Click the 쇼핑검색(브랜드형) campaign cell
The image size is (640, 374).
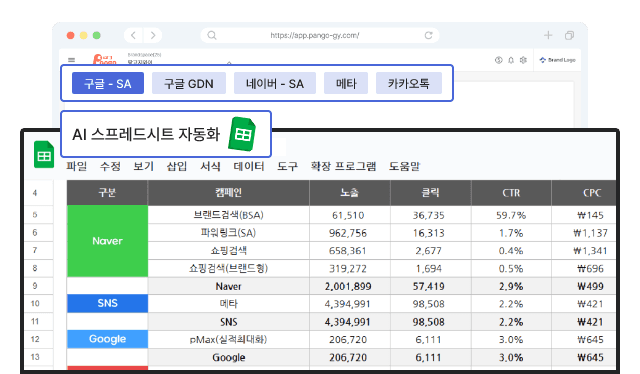click(229, 268)
